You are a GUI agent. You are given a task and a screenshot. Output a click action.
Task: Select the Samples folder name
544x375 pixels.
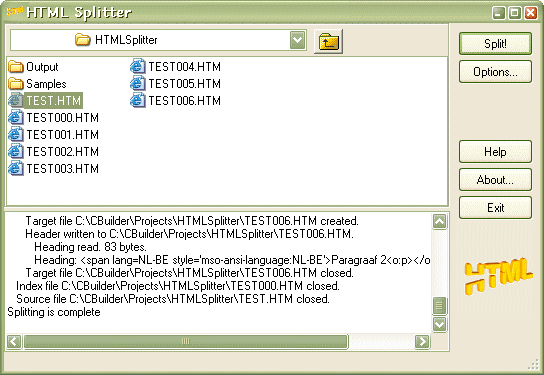pyautogui.click(x=46, y=84)
